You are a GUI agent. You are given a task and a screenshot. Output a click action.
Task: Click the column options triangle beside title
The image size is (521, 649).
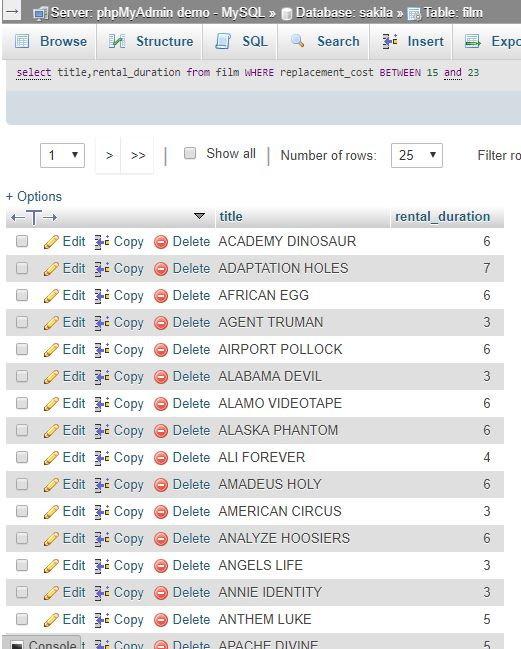point(199,216)
